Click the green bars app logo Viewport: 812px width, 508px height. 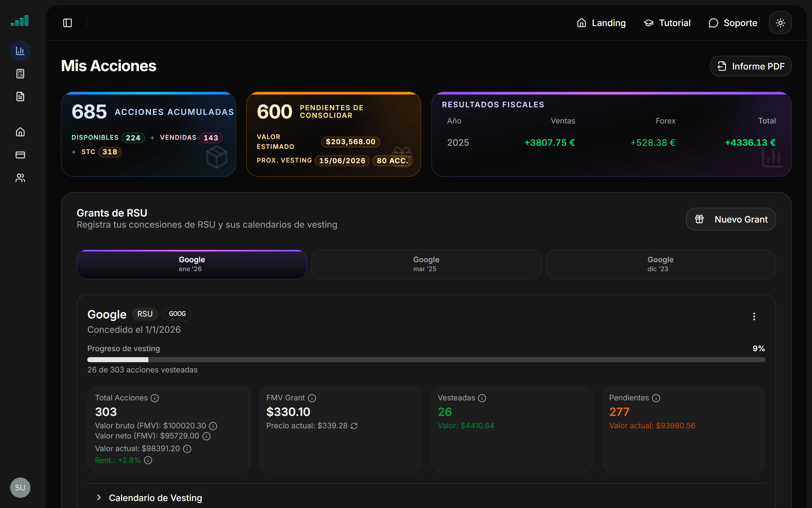[x=20, y=21]
